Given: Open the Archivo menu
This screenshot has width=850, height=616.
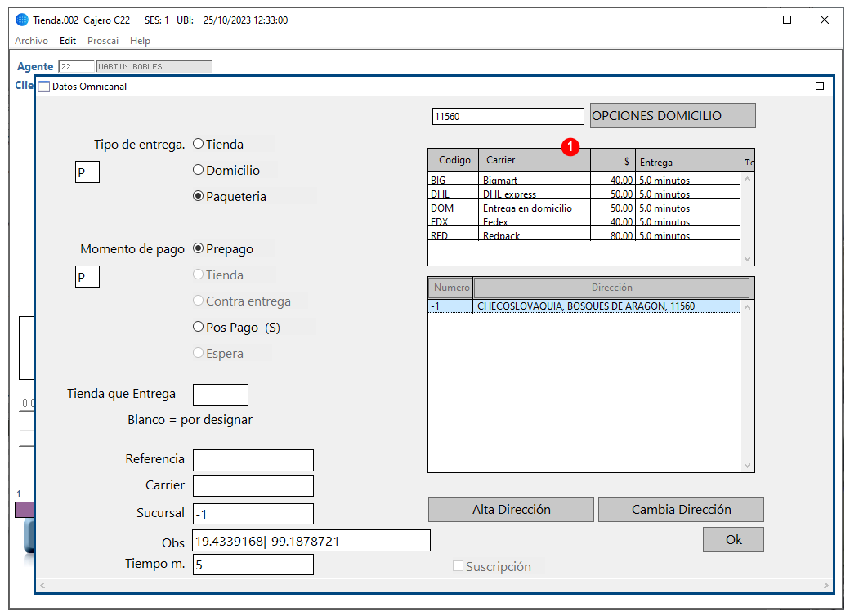Looking at the screenshot, I should point(31,41).
